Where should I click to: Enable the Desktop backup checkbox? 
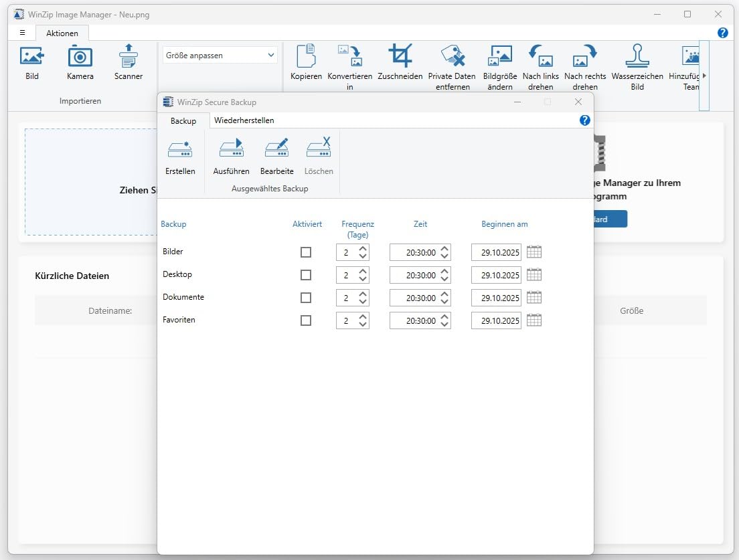[x=306, y=275]
